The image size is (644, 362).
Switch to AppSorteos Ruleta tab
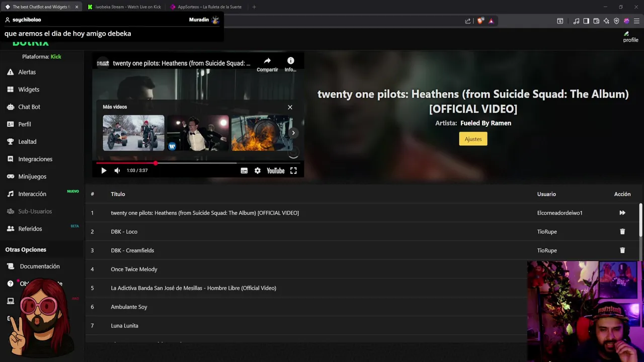(206, 7)
